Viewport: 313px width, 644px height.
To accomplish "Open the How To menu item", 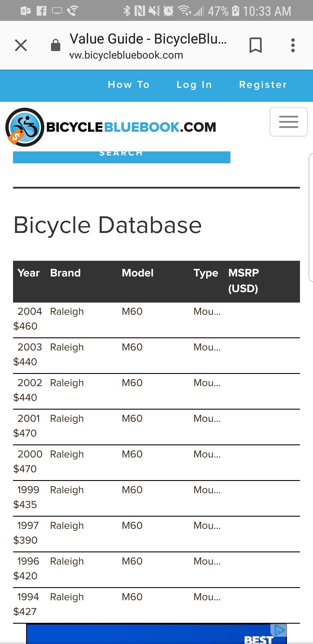I will point(129,85).
